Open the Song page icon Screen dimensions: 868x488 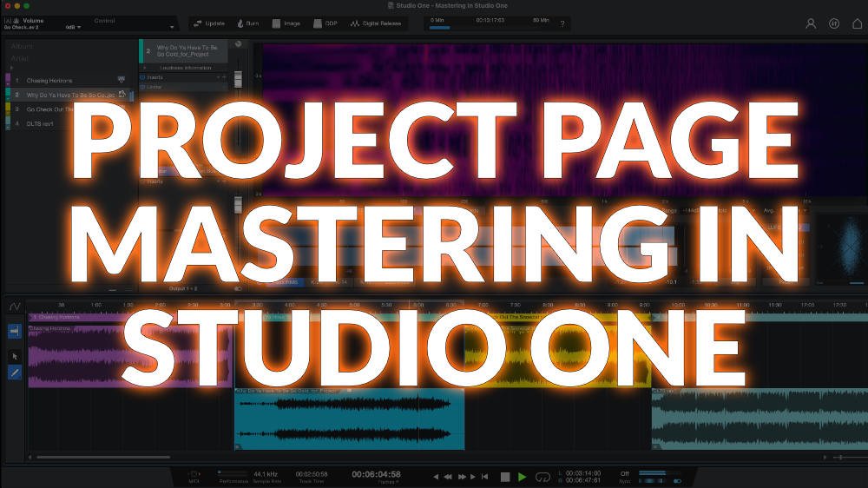coord(834,23)
